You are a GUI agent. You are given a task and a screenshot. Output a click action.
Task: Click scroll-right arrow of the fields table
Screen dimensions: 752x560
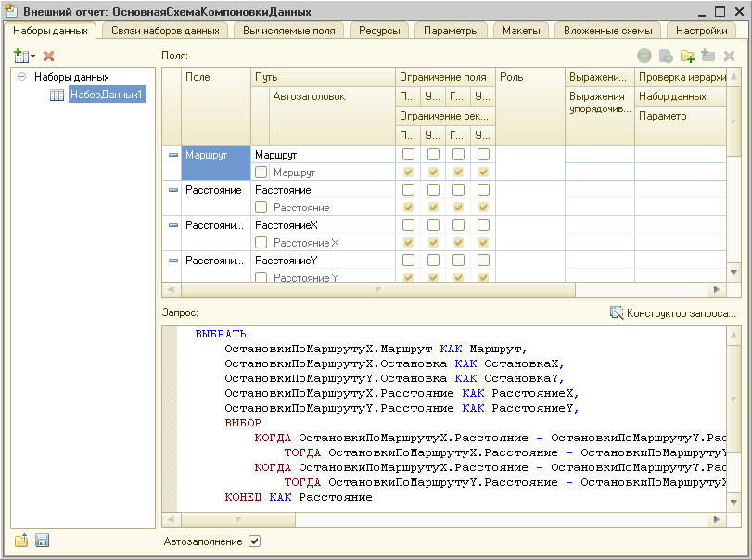(717, 289)
